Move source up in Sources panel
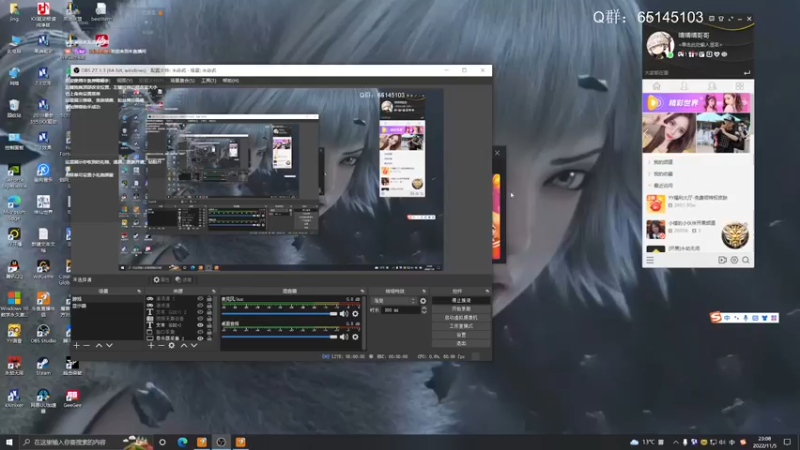The height and width of the screenshot is (450, 800). (184, 345)
